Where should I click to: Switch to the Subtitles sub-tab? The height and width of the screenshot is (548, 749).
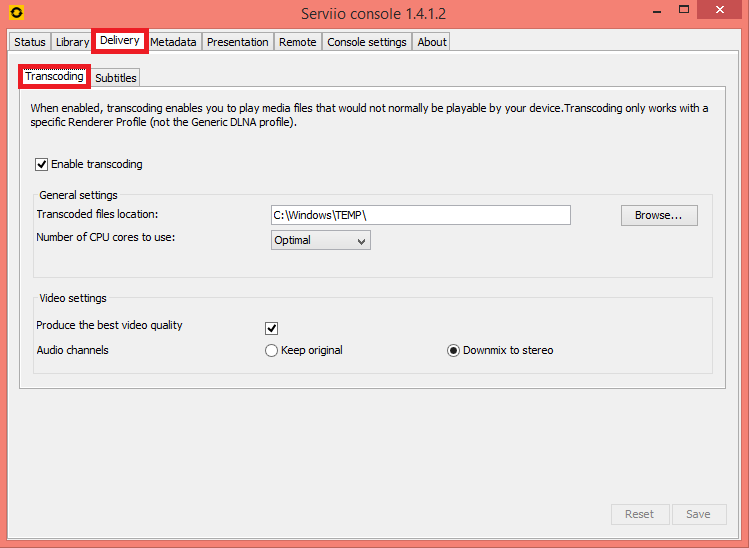coord(116,78)
